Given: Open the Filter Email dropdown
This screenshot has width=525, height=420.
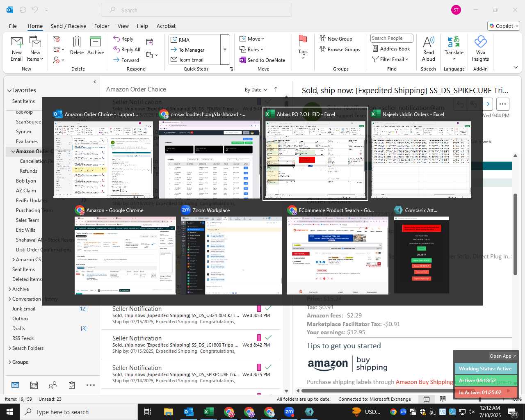Looking at the screenshot, I should pos(390,59).
